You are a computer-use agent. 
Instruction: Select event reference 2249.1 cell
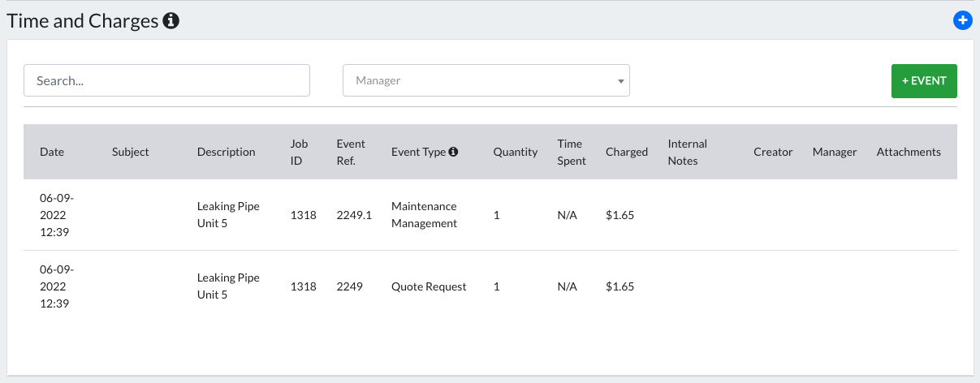[354, 215]
